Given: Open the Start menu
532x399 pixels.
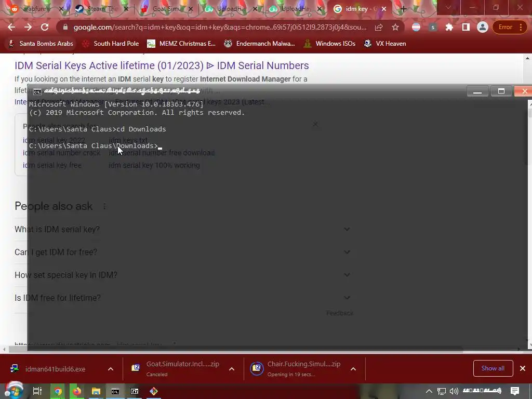Looking at the screenshot, I should [x=14, y=391].
